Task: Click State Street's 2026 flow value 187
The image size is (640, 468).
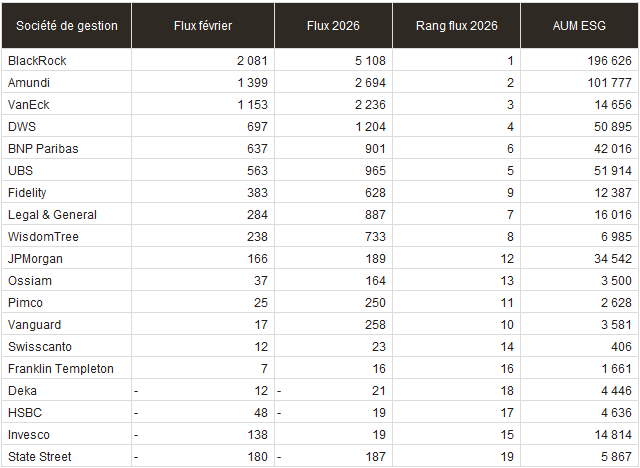Action: [376, 457]
